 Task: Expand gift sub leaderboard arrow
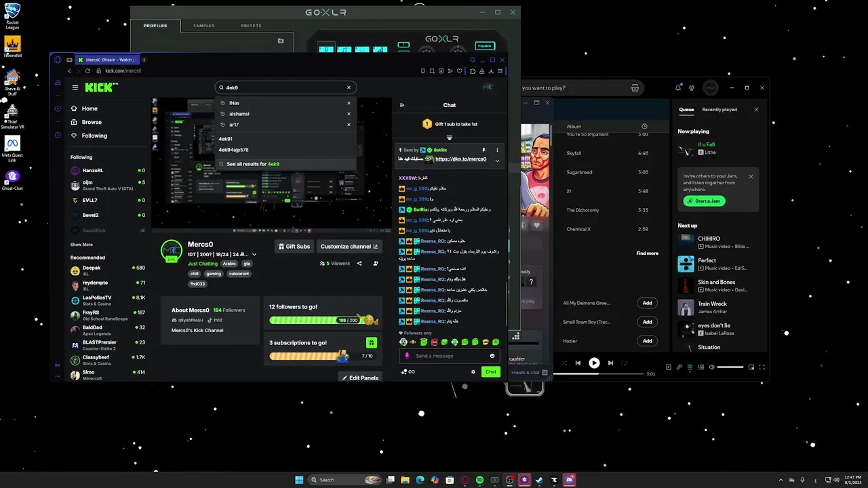tap(449, 138)
